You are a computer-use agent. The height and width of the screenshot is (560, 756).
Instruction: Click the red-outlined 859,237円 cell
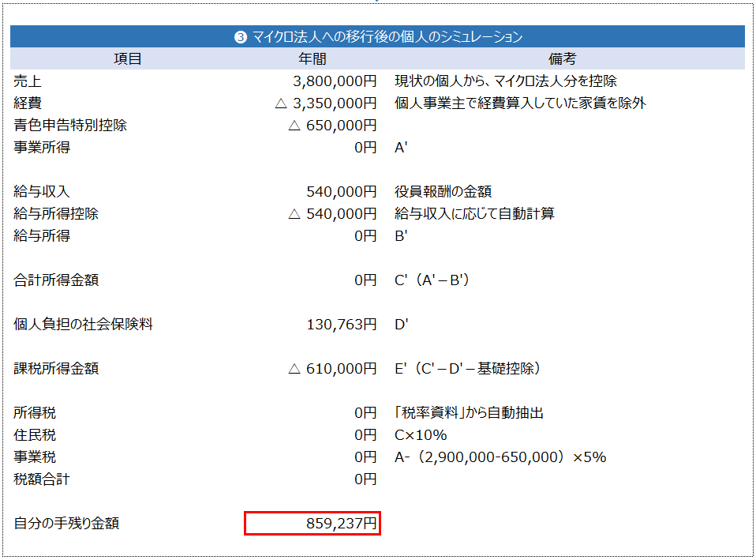tap(313, 523)
